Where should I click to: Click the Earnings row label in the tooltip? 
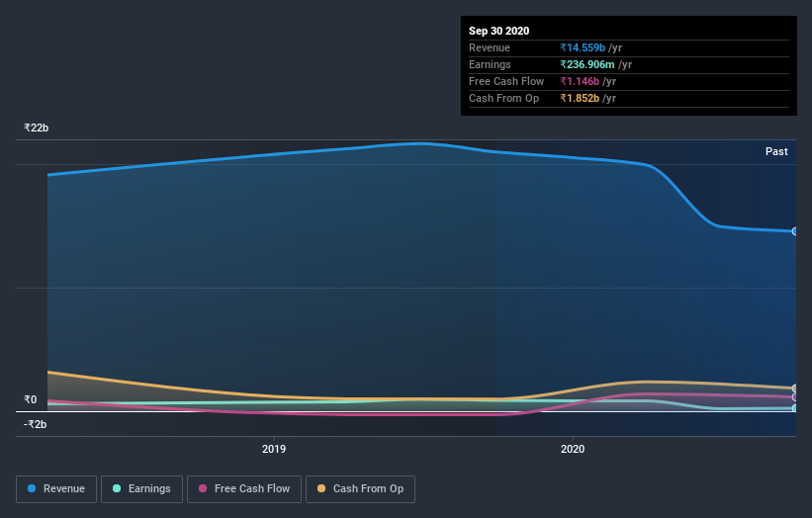point(490,64)
